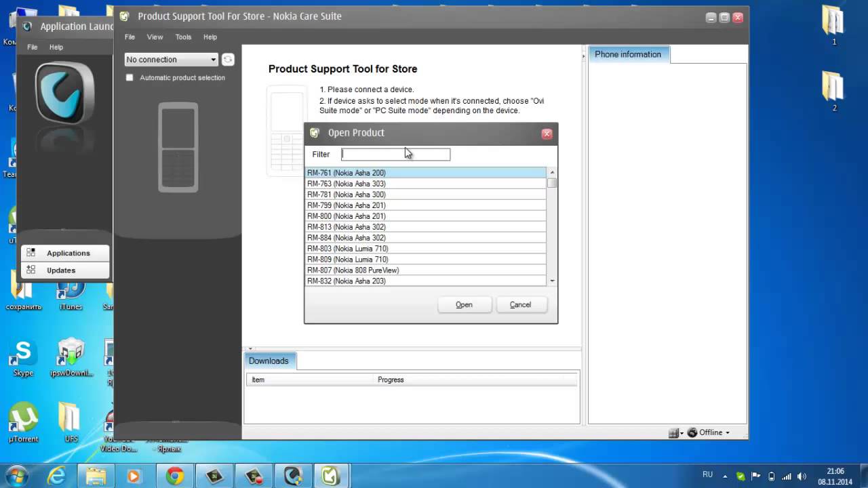Enable Automatic product selection checkbox

tap(130, 77)
